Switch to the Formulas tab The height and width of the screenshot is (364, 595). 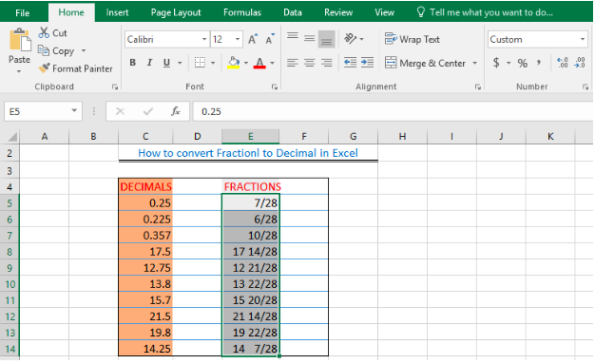[x=242, y=12]
